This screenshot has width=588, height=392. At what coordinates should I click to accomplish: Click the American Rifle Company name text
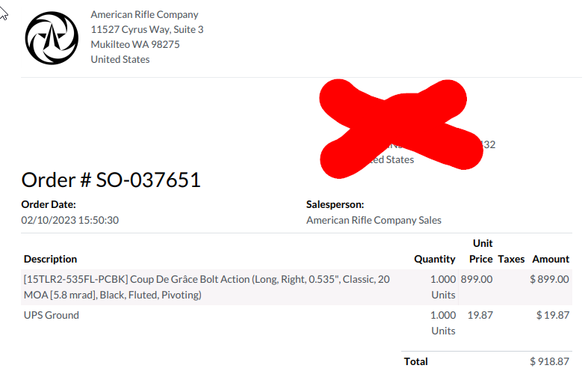[x=144, y=14]
